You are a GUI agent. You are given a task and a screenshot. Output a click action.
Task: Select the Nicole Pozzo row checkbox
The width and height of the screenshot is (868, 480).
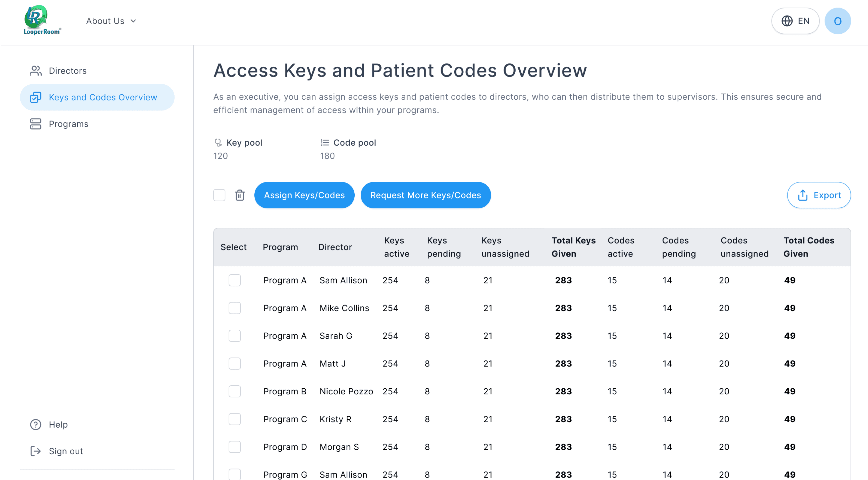(x=235, y=391)
